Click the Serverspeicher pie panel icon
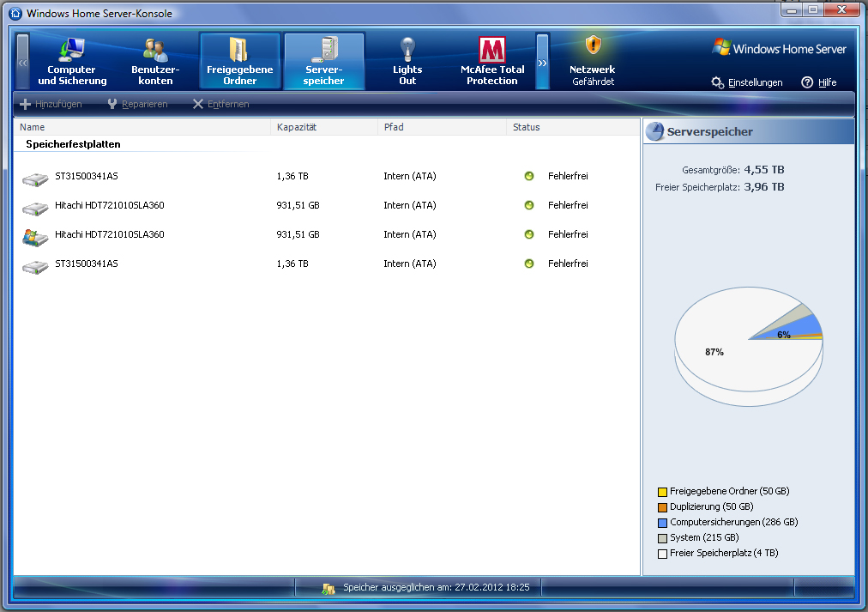 [x=655, y=131]
